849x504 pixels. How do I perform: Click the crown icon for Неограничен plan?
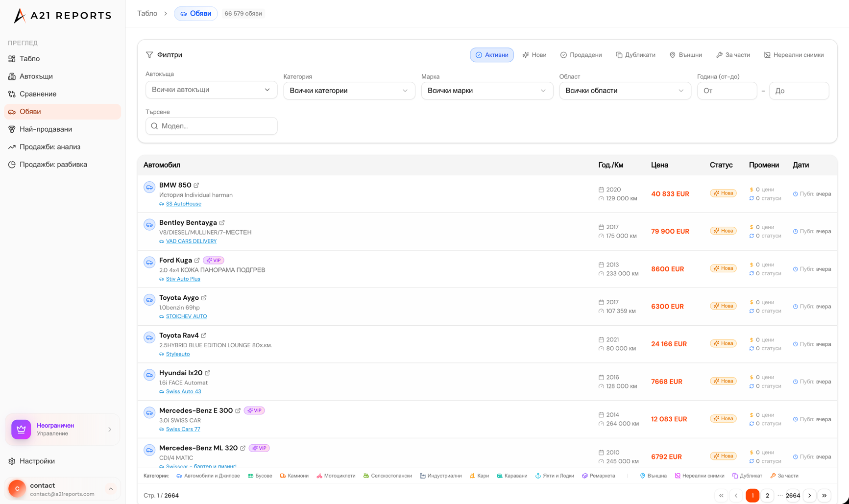pyautogui.click(x=21, y=430)
